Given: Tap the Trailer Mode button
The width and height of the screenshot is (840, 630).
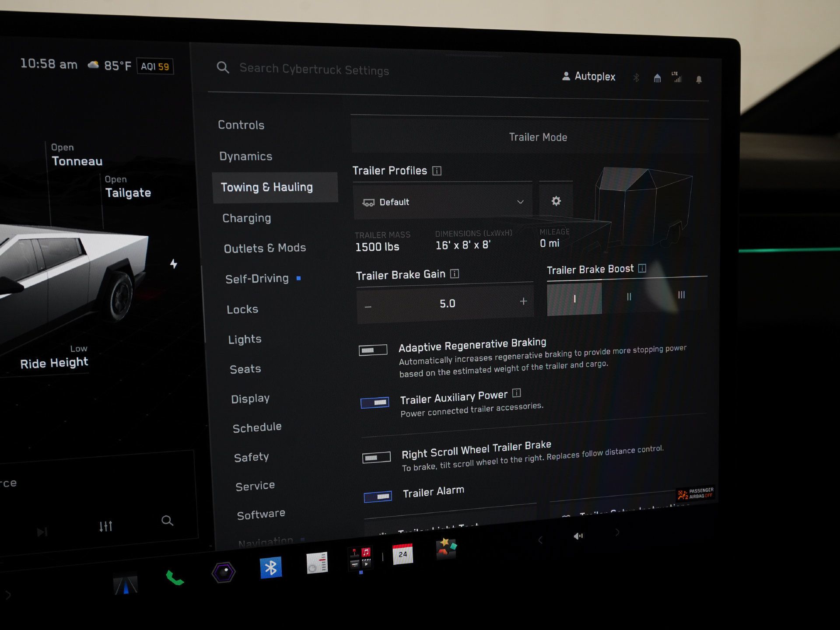Looking at the screenshot, I should 529,136.
